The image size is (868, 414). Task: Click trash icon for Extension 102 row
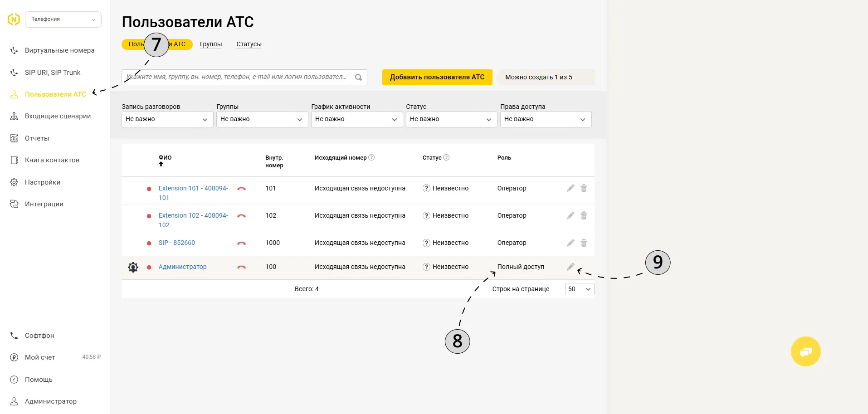(584, 215)
